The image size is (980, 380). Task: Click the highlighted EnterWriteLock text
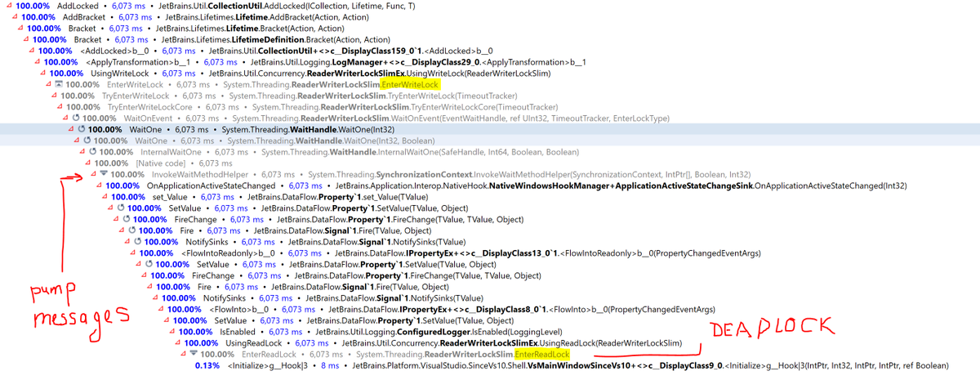pos(410,84)
